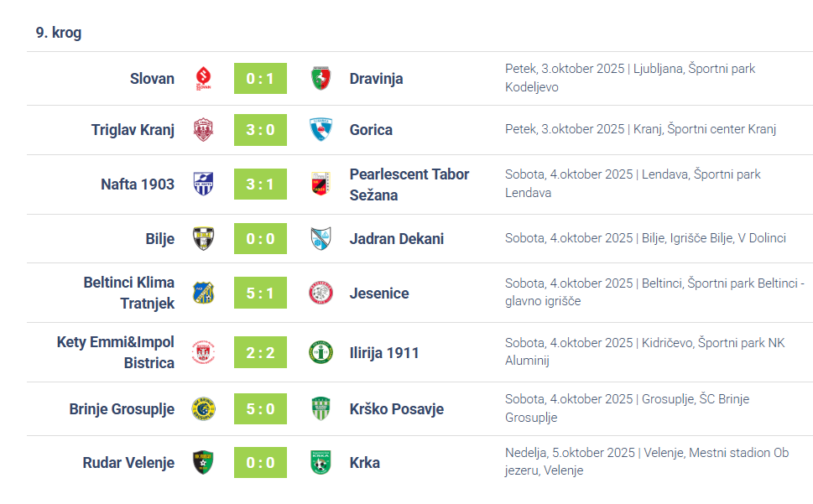Image resolution: width=813 pixels, height=504 pixels.
Task: Click the Rudar Velenje club crest
Action: (x=203, y=463)
